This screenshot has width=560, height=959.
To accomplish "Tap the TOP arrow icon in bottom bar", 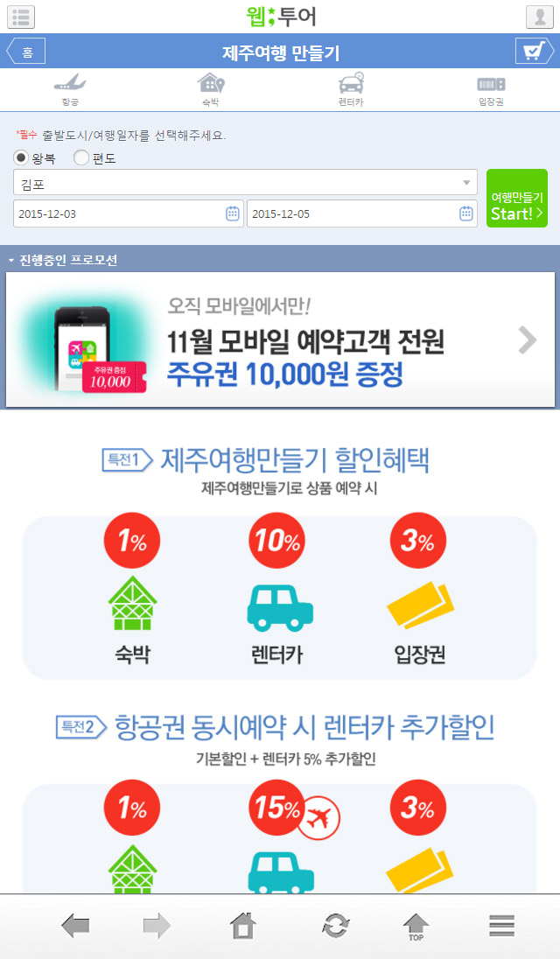I will pos(416,927).
